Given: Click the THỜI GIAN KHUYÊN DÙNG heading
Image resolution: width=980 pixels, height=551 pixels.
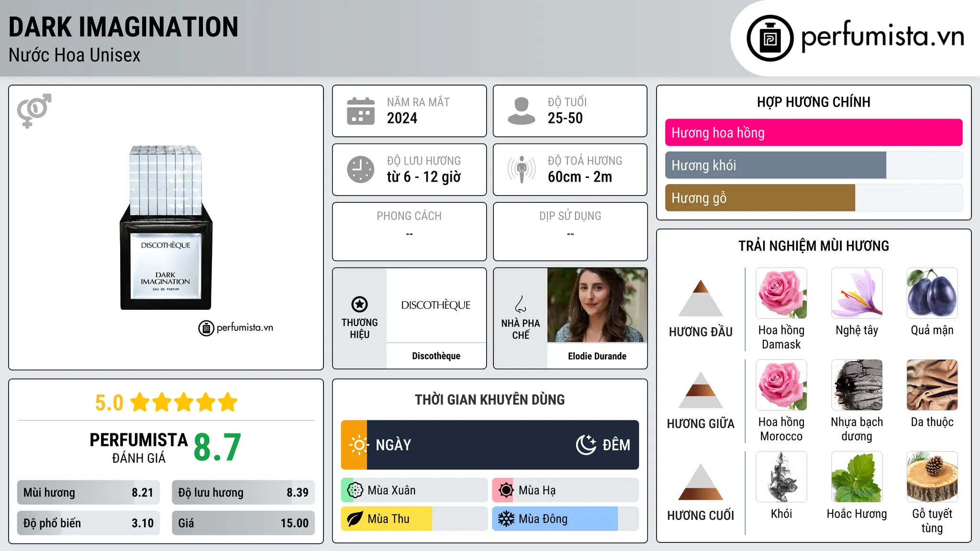Looking at the screenshot, I should click(x=490, y=399).
